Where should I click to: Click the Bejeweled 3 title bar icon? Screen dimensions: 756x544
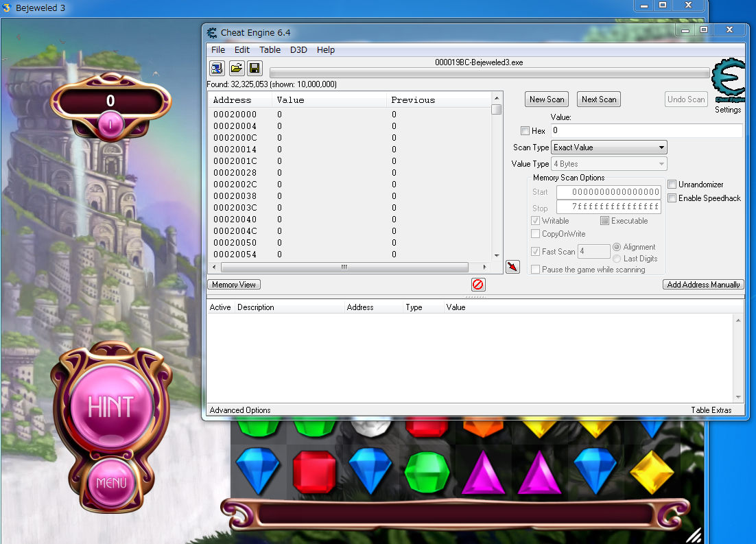(7, 8)
